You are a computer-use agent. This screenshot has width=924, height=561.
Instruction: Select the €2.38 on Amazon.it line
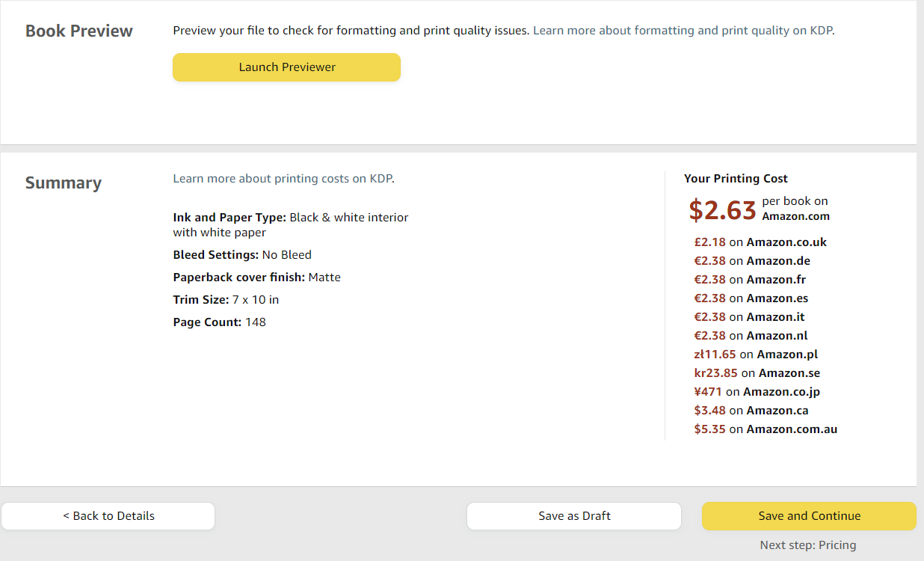pos(749,317)
